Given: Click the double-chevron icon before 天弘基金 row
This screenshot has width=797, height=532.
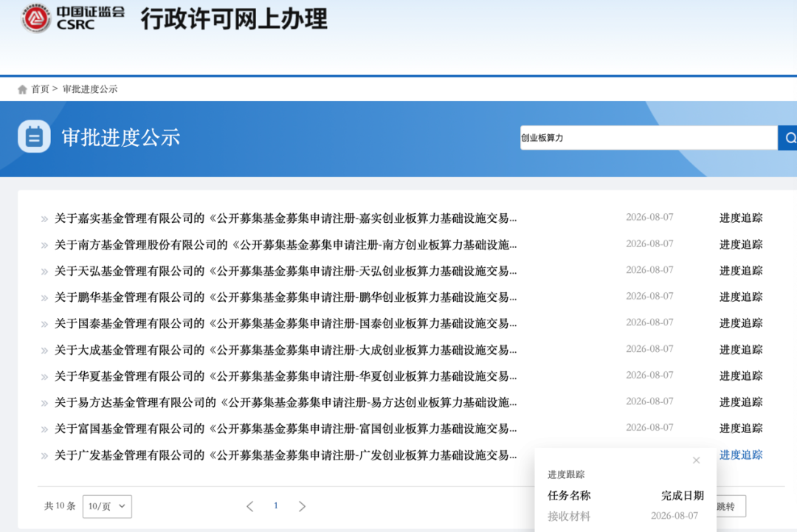Looking at the screenshot, I should (x=45, y=272).
